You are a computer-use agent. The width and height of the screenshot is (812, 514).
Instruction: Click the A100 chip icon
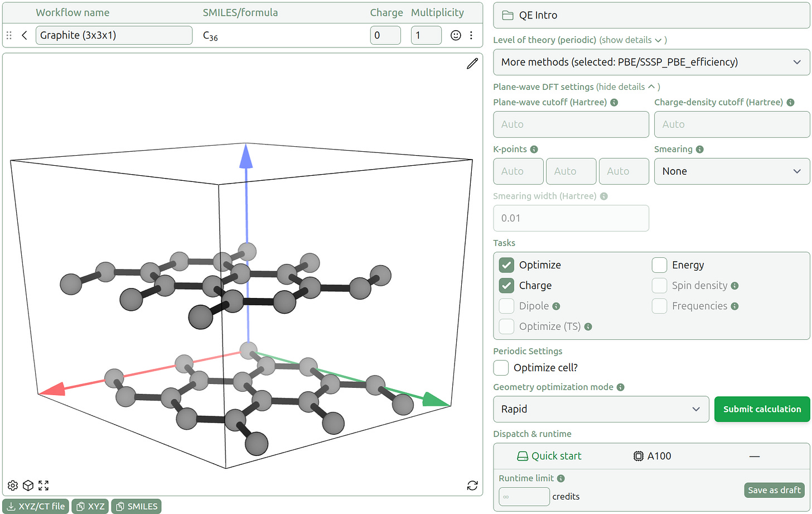tap(639, 456)
